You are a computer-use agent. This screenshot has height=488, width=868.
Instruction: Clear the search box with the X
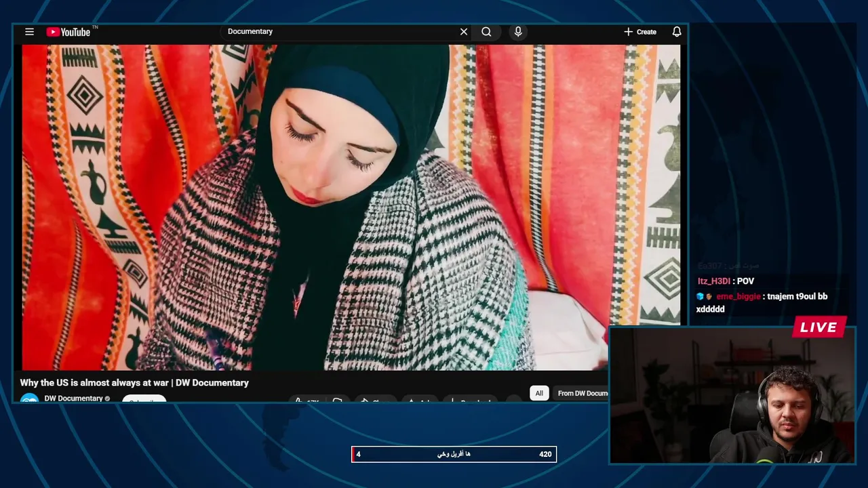tap(464, 32)
